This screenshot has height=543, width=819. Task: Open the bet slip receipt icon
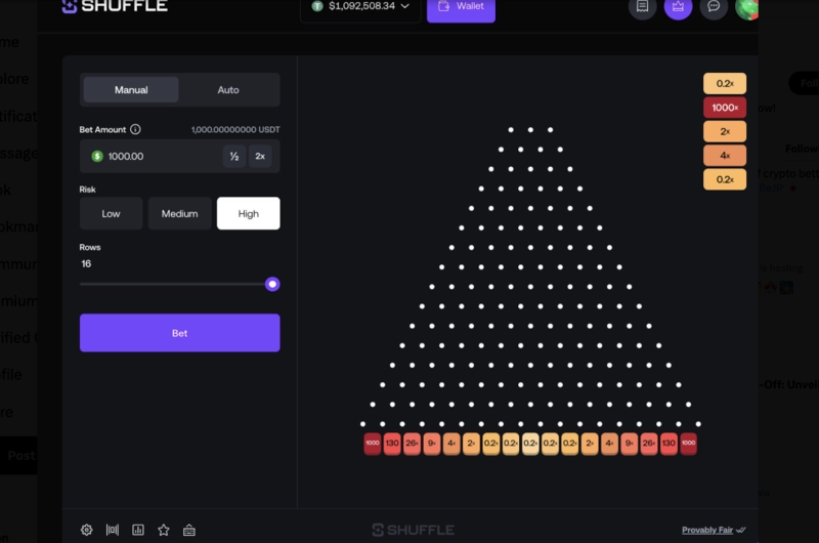[642, 7]
